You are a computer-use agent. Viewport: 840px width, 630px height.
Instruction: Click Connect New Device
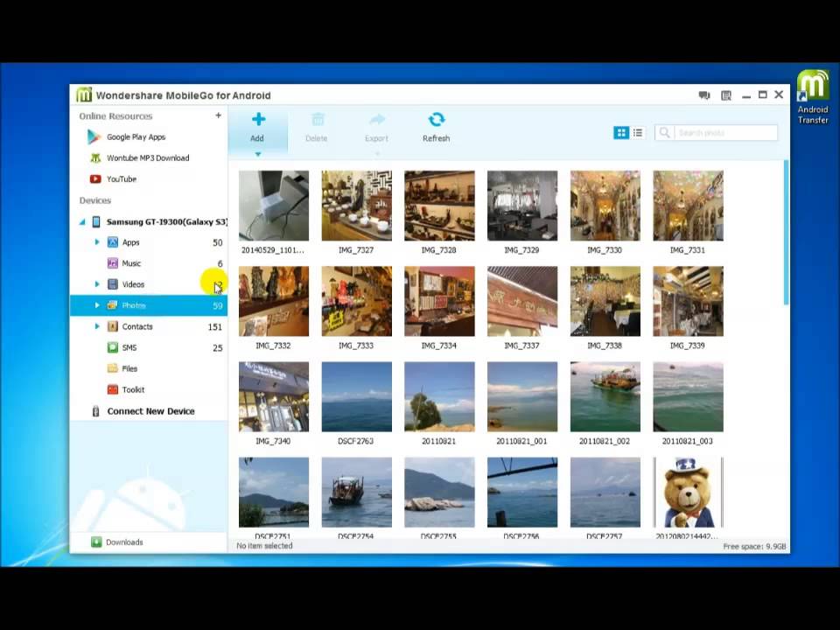click(150, 411)
